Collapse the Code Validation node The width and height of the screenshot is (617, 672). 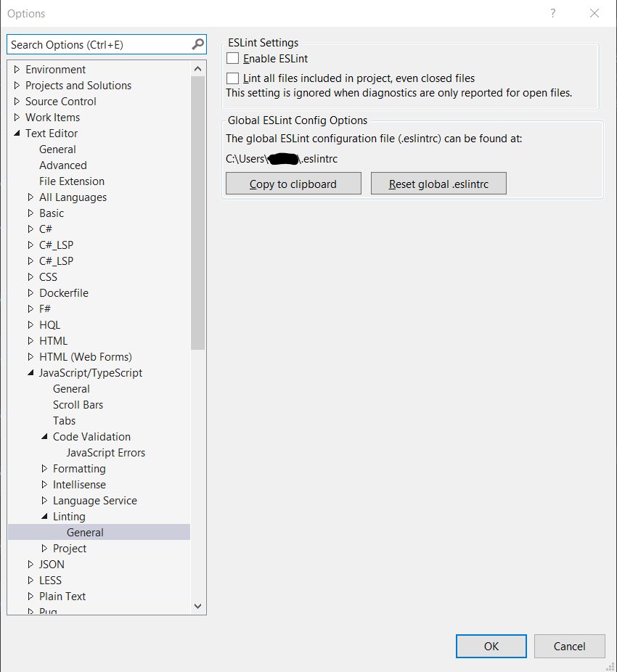(x=44, y=436)
